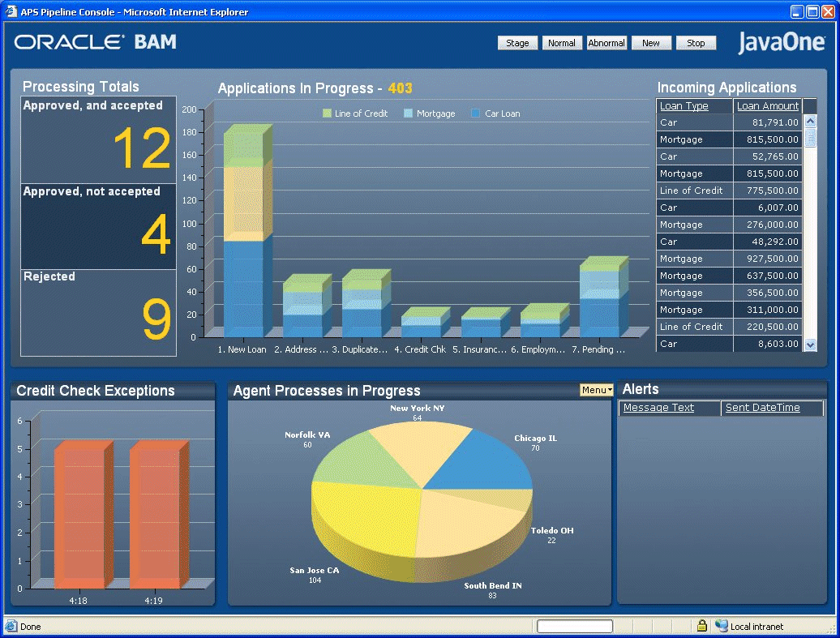The height and width of the screenshot is (638, 840).
Task: Open the Menu dropdown in Agent Processes
Action: [596, 390]
